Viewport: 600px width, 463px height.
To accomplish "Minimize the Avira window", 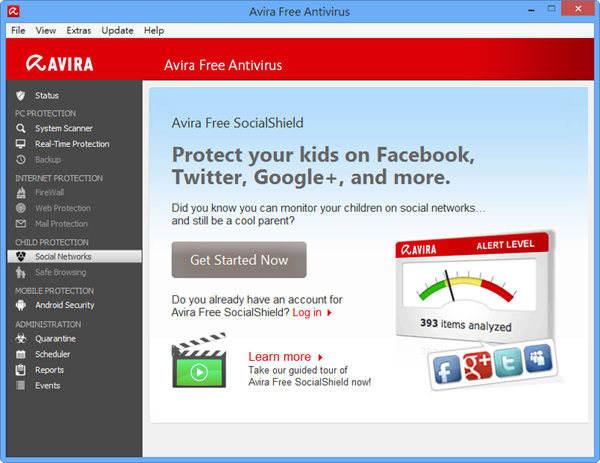I will pos(531,10).
